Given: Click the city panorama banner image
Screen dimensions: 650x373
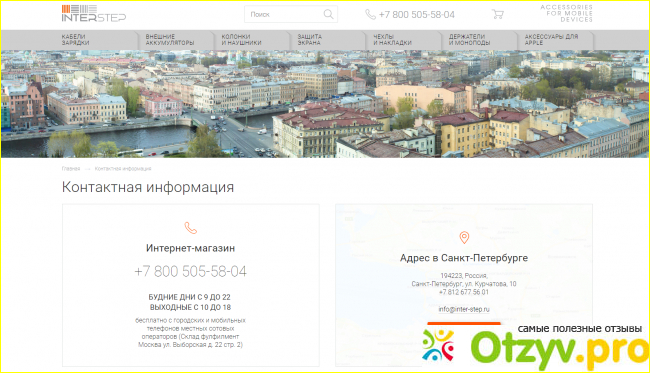Looking at the screenshot, I should pyautogui.click(x=325, y=104).
